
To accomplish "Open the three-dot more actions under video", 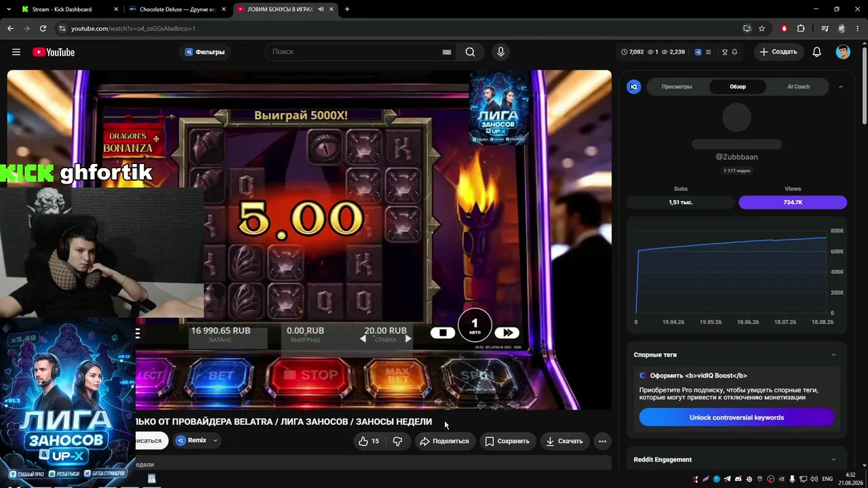I will pos(602,441).
